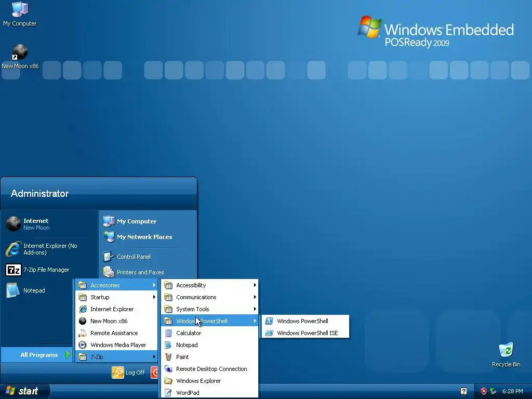Viewport: 532px width, 399px height.
Task: Select Internet Explorer in All Programs
Action: (116, 309)
